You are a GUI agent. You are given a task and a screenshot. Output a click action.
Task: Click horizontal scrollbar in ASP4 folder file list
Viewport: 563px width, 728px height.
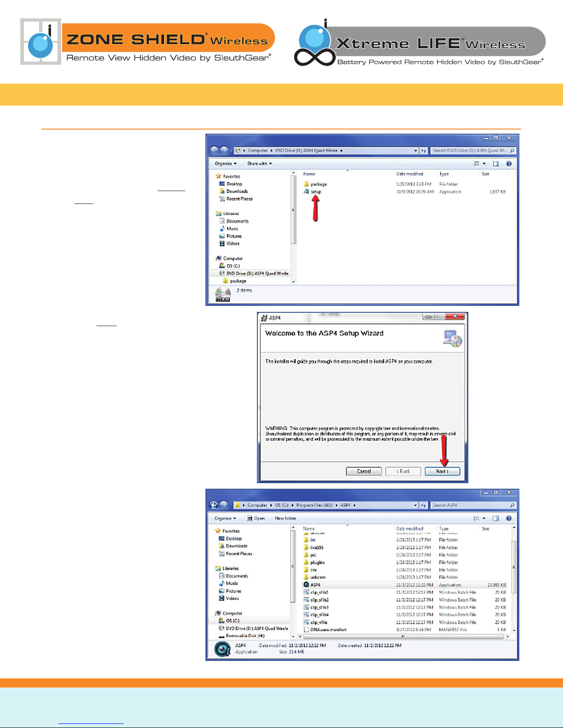click(x=404, y=637)
